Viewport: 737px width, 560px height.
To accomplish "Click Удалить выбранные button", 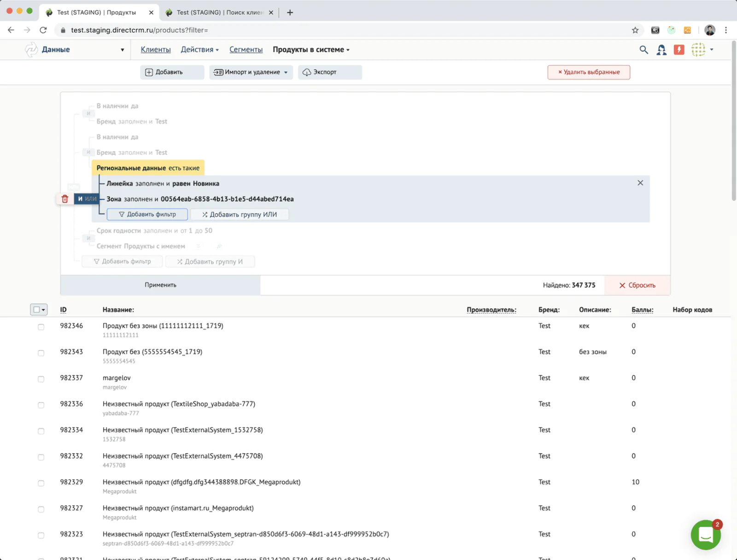I will 589,72.
